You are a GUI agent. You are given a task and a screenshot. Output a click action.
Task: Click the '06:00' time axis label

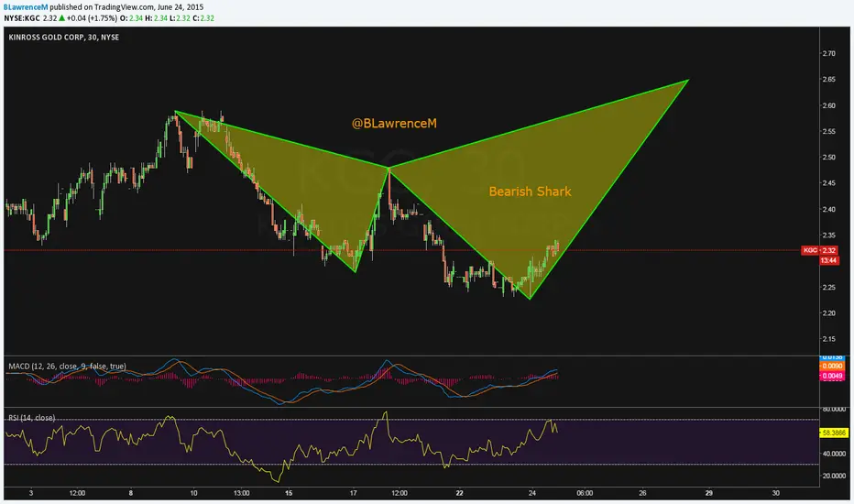click(x=585, y=493)
